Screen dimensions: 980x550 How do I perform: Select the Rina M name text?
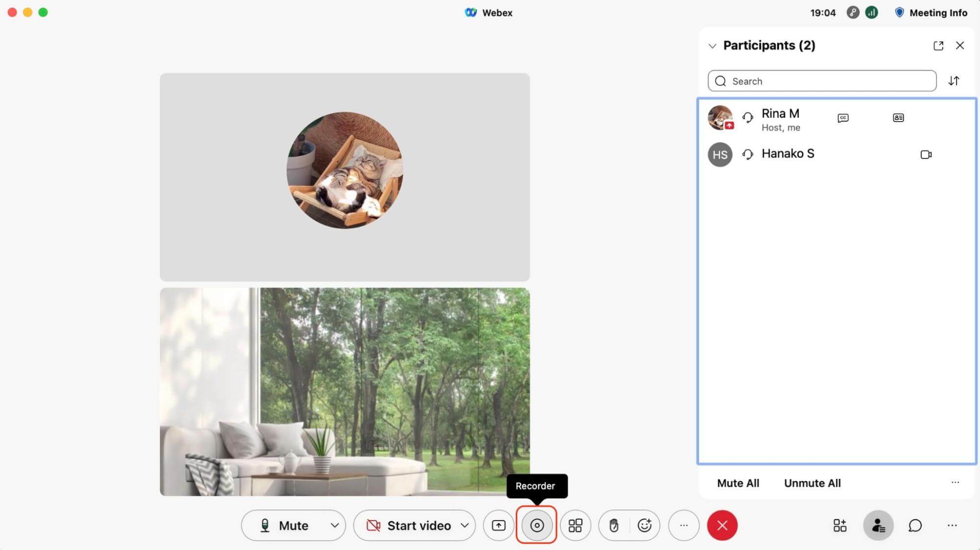(x=780, y=113)
